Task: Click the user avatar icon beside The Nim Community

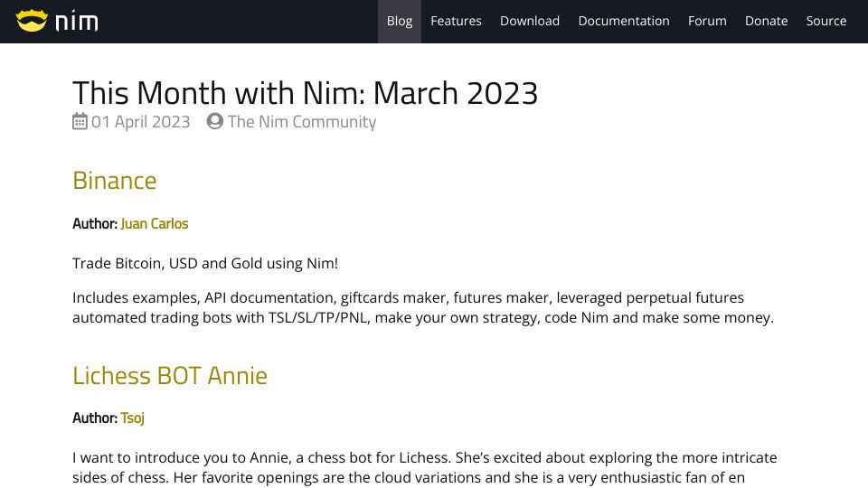Action: [215, 121]
